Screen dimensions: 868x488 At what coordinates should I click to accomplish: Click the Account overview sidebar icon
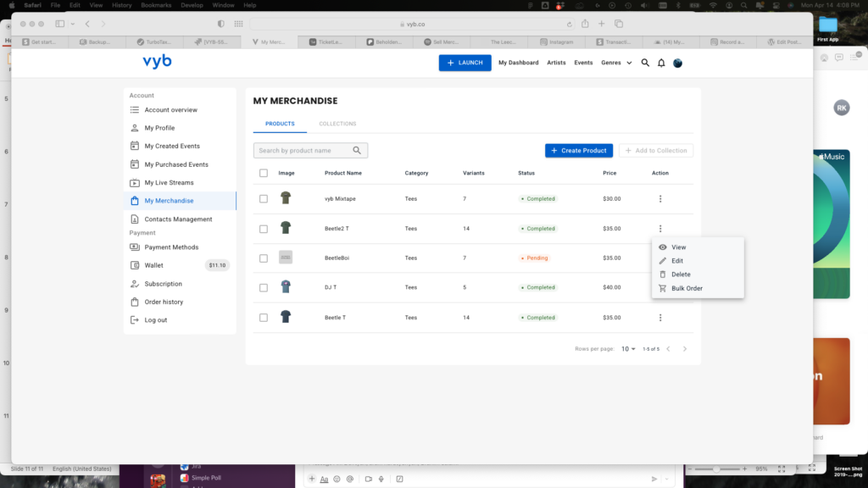[135, 109]
